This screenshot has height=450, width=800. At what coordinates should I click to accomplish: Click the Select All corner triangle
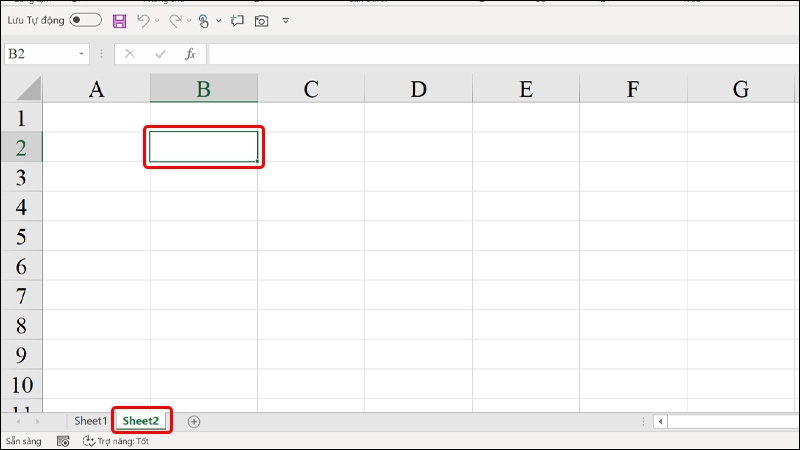click(29, 88)
